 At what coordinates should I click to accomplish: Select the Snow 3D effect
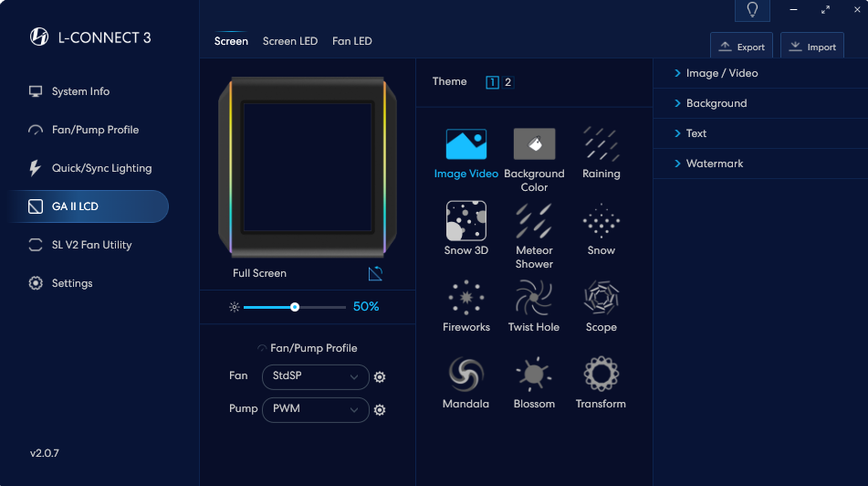coord(466,220)
